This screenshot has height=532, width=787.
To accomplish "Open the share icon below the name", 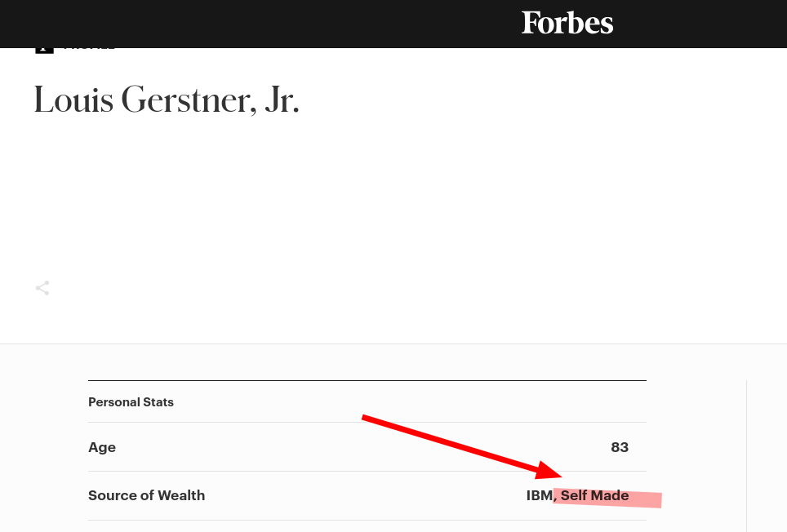I will coord(42,288).
